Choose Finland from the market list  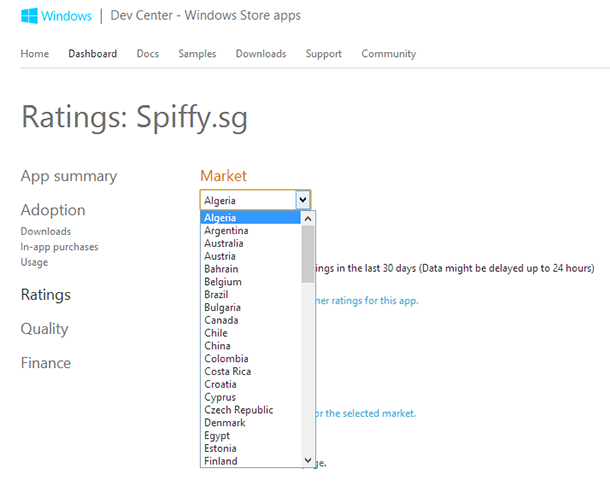[x=251, y=461]
